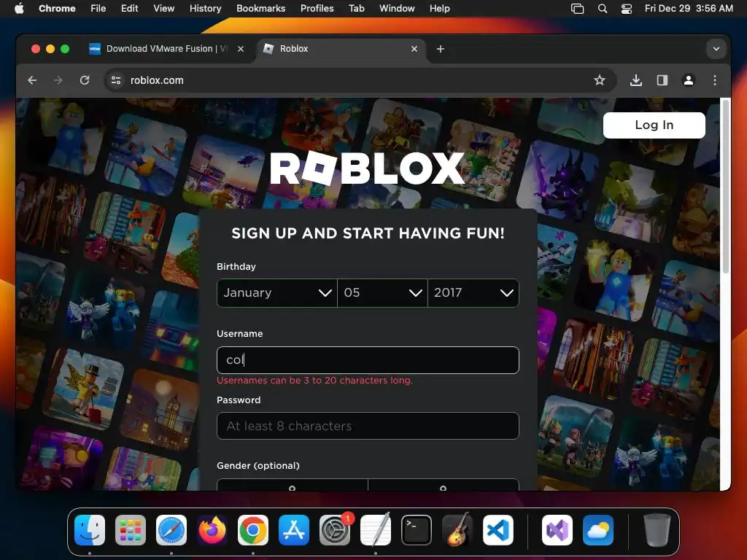The image size is (747, 560).
Task: Click the Log In button
Action: pyautogui.click(x=654, y=125)
